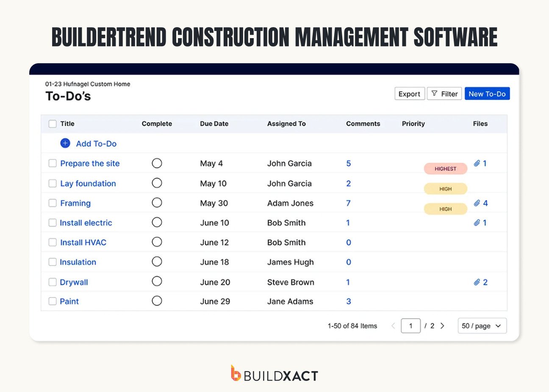Image resolution: width=549 pixels, height=392 pixels.
Task: Open the paperclip files icon for Framing
Action: click(477, 203)
